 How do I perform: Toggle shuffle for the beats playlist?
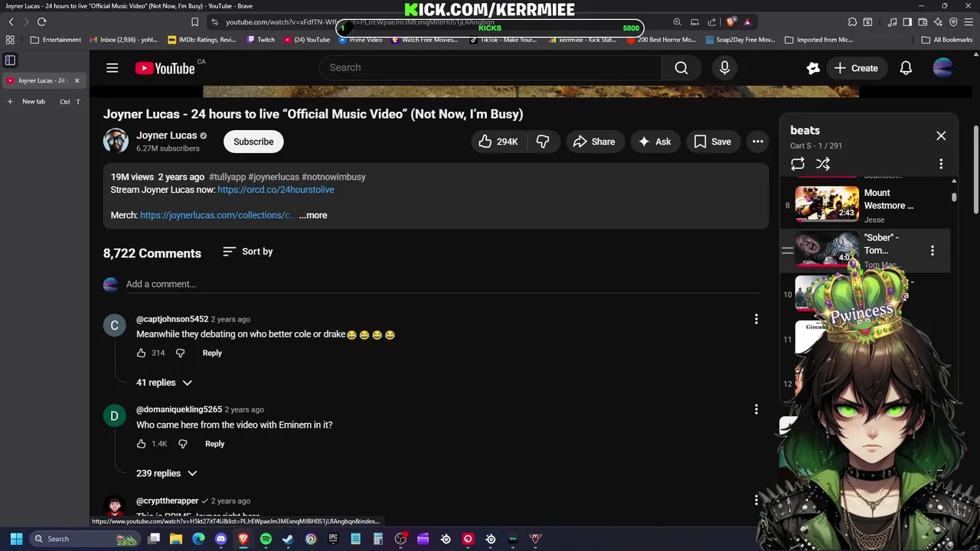click(823, 164)
